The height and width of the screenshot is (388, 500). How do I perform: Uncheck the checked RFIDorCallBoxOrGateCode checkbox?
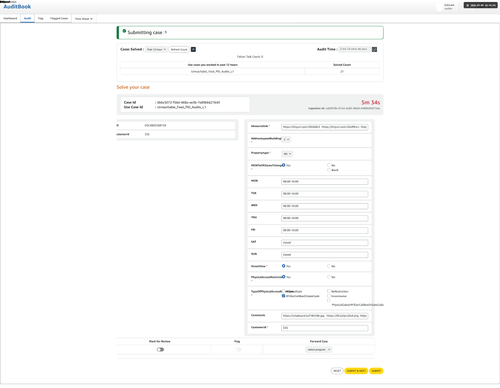pyautogui.click(x=284, y=296)
